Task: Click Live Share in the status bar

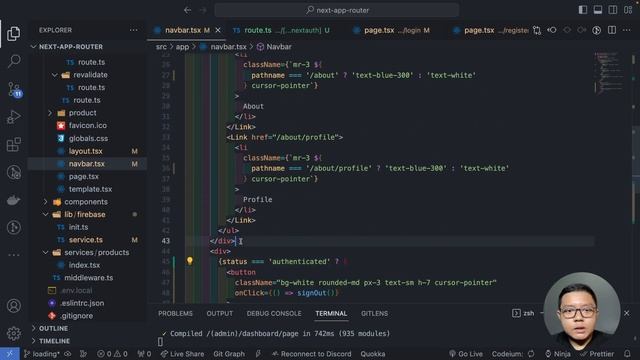Action: 182,354
